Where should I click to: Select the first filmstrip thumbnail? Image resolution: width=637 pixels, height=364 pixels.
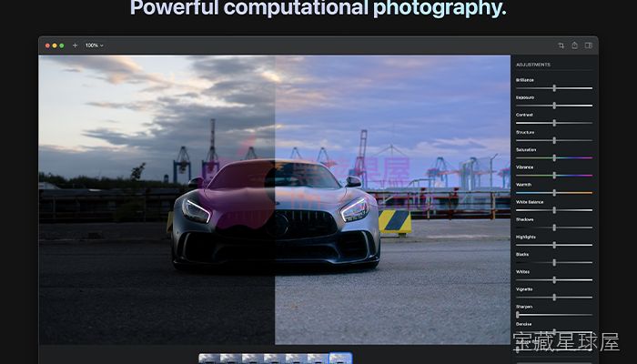[209, 359]
